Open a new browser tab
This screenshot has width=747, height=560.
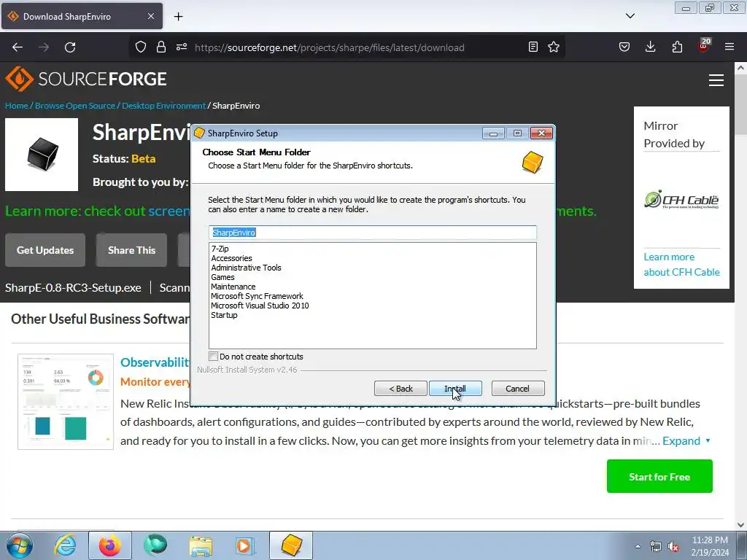(x=178, y=17)
